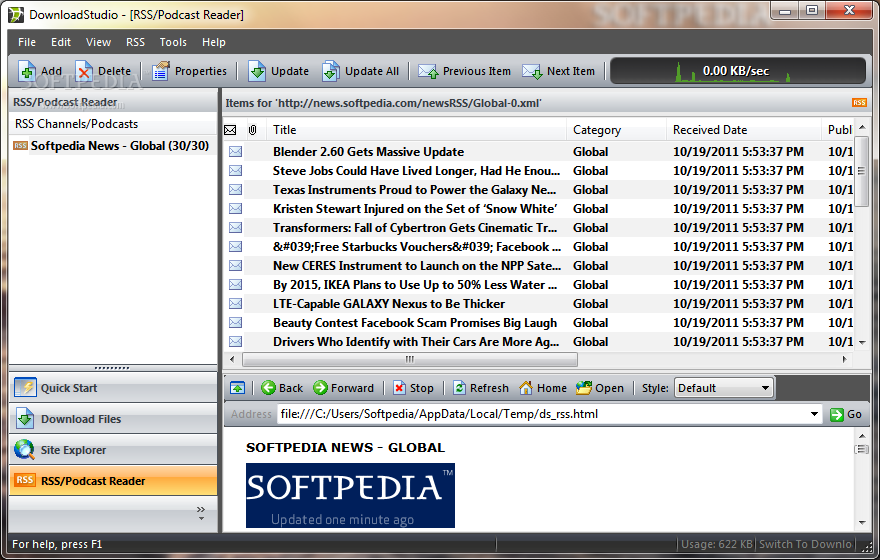Click the Add feed toolbar icon
This screenshot has height=560, width=880.
tap(40, 71)
